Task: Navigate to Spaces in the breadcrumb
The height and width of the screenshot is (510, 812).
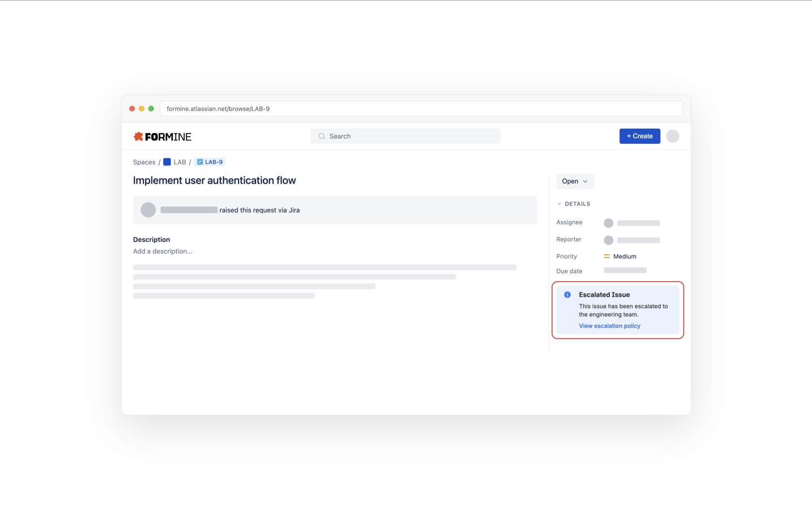Action: (x=144, y=161)
